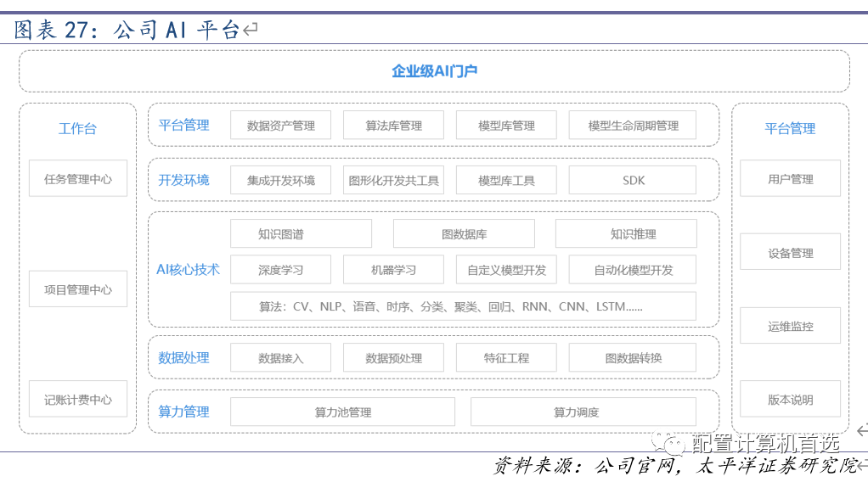Select the 数据接入 box

point(280,357)
